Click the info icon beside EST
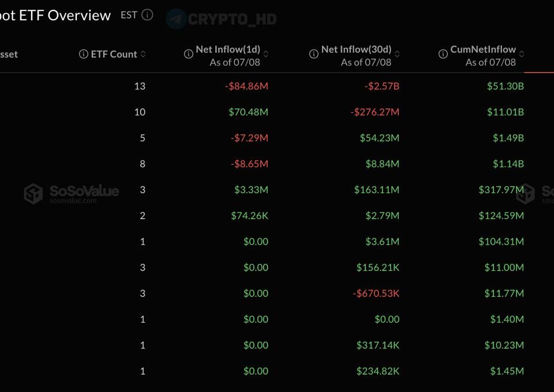 (x=147, y=15)
